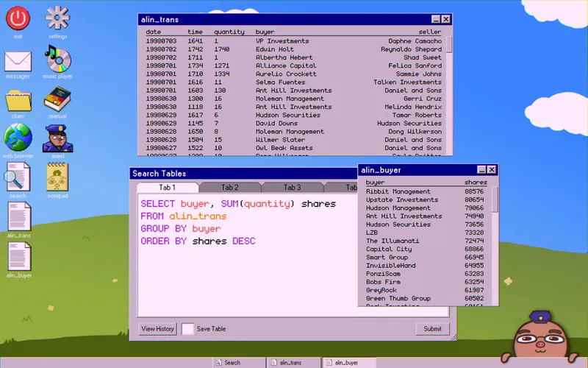Image resolution: width=588 pixels, height=368 pixels.
Task: Select seller Daphne Camacho
Action: pos(415,41)
